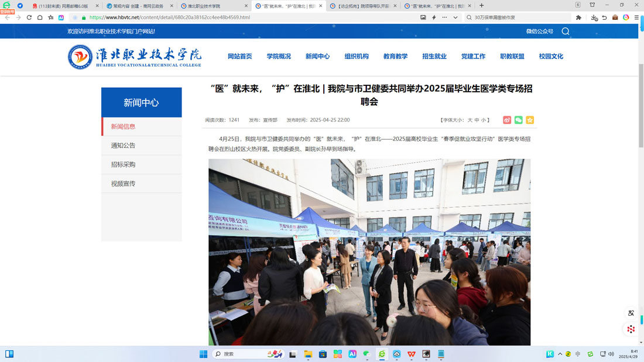Click the job fair photo in the article
This screenshot has height=362, width=644.
(369, 252)
